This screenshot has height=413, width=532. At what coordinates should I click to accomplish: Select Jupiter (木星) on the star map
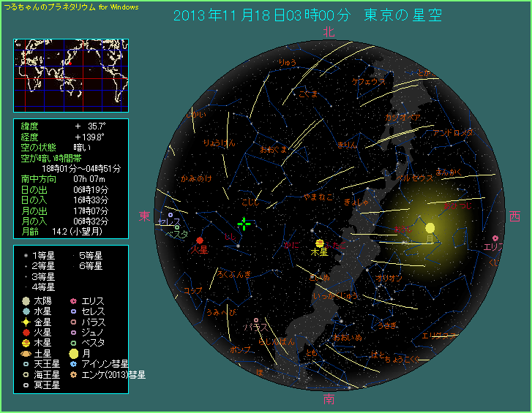click(320, 243)
